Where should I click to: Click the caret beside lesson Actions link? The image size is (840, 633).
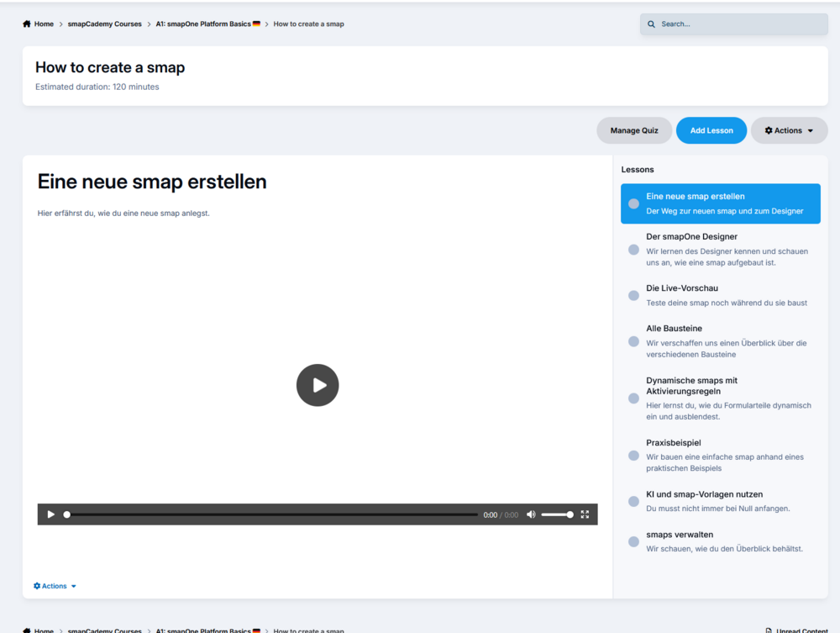(x=73, y=587)
